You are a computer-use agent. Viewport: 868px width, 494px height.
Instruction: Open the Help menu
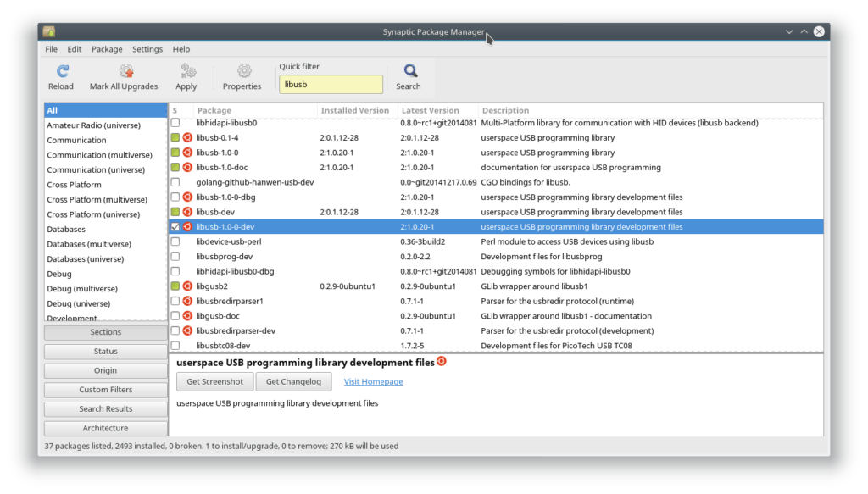pos(181,49)
